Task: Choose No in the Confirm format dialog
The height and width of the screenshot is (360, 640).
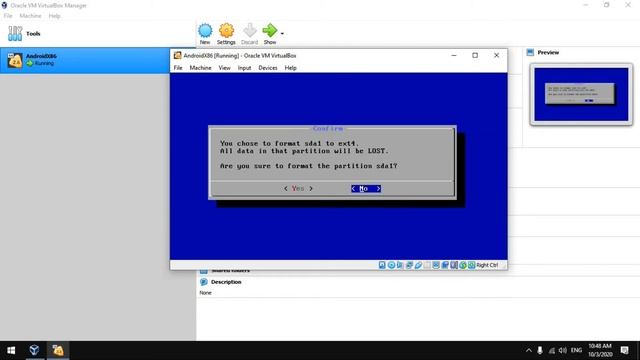Action: [366, 188]
